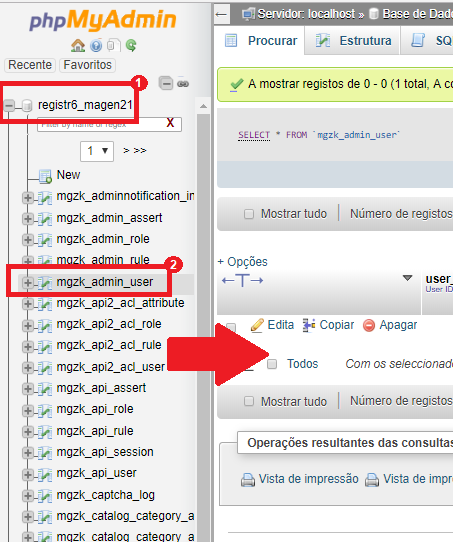Screen dimensions: 453x542
Task: Click the pencil Edita icon
Action: pos(257,325)
